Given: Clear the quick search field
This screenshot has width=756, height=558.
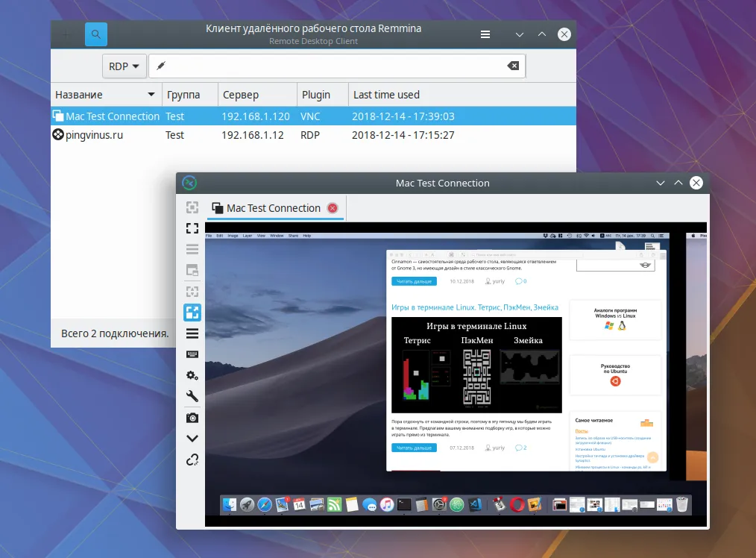Looking at the screenshot, I should pyautogui.click(x=512, y=66).
